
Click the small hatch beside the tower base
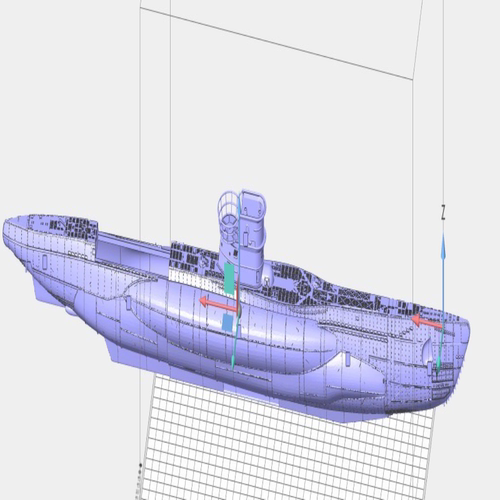click(267, 279)
